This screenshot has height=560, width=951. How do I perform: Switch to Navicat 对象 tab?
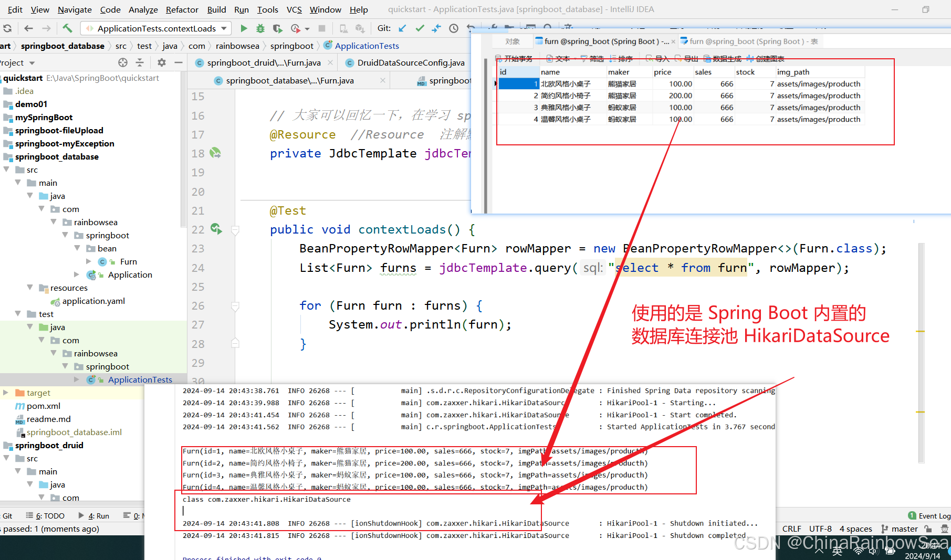512,41
